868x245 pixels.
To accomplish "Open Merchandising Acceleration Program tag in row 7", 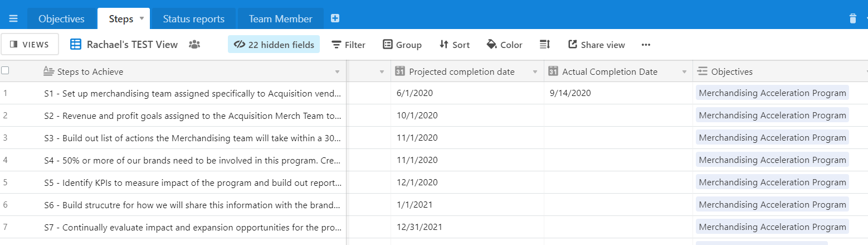I will pyautogui.click(x=772, y=227).
